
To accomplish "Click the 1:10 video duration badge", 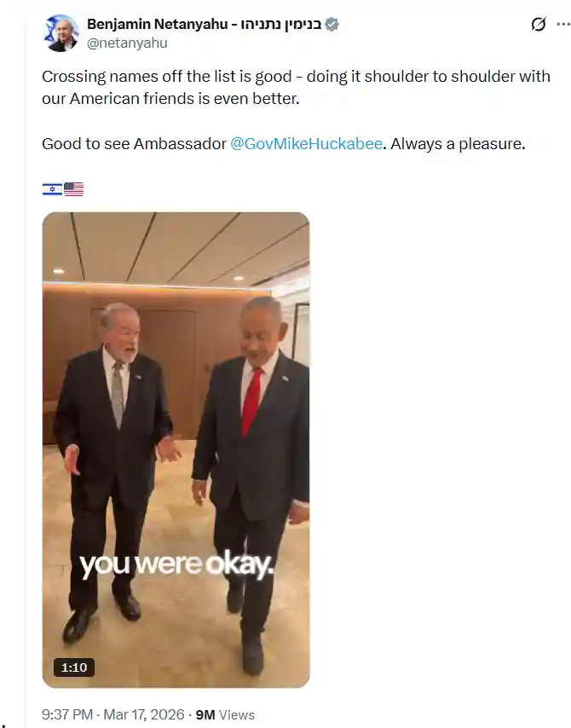I will (x=74, y=667).
